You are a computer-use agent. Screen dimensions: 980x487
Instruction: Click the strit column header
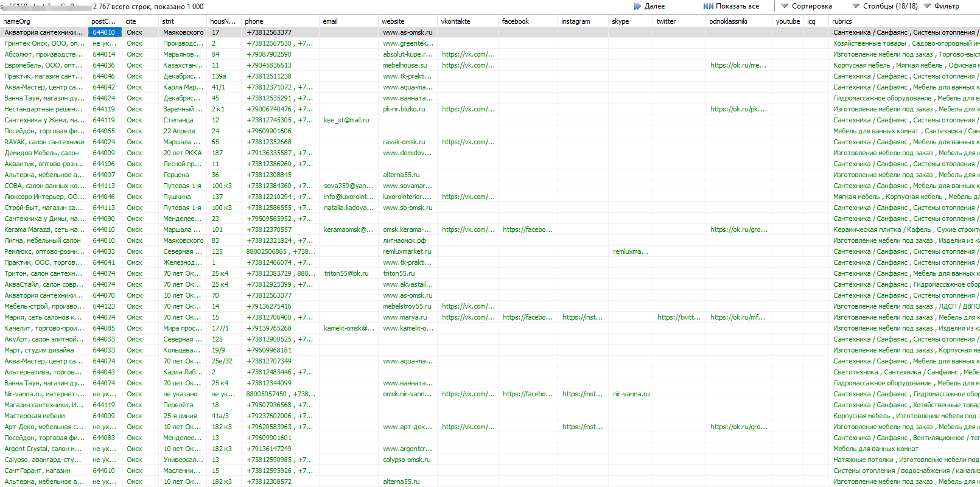point(183,21)
